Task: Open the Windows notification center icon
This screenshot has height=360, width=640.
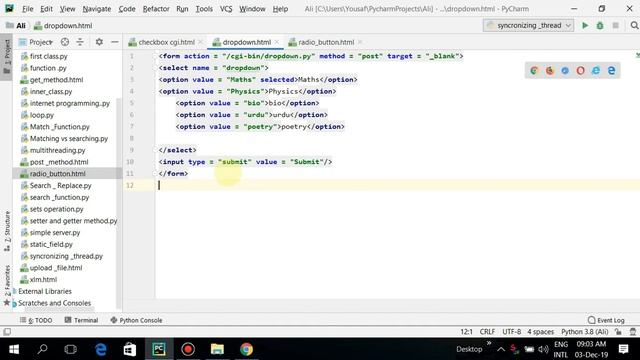Action: pyautogui.click(x=623, y=349)
